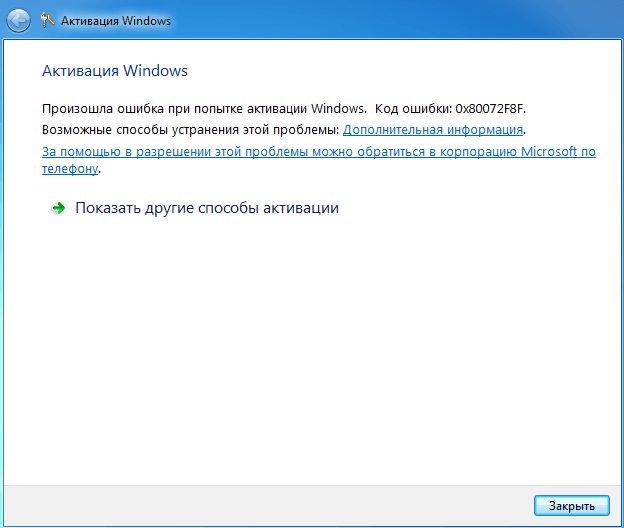Click the Активация Windows blue heading
Screen dimensions: 624x528
[115, 71]
